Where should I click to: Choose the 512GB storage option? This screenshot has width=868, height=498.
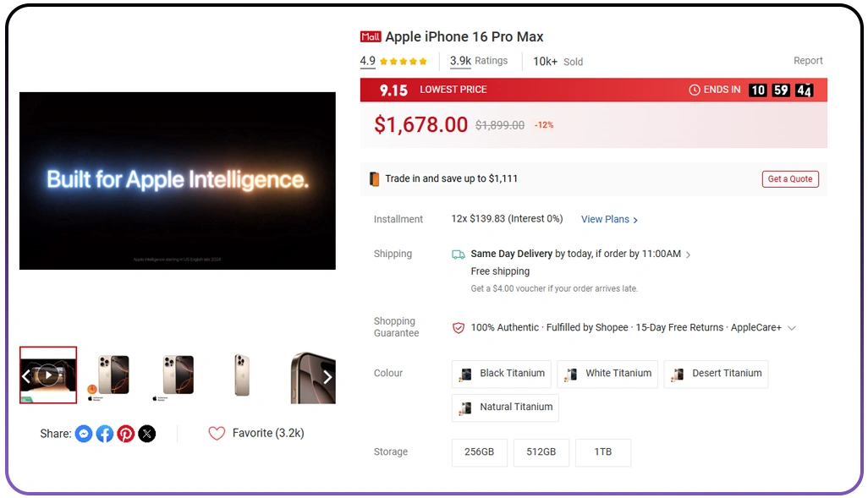pyautogui.click(x=541, y=452)
